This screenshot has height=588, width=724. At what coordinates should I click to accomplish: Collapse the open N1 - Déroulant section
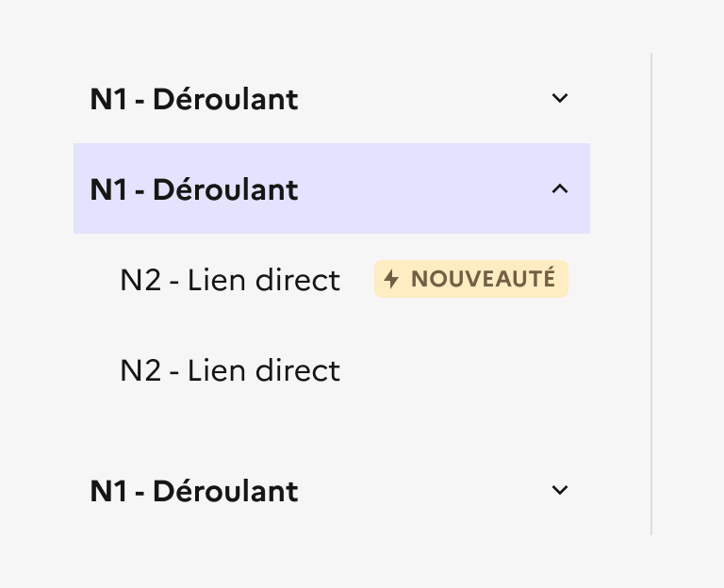332,188
